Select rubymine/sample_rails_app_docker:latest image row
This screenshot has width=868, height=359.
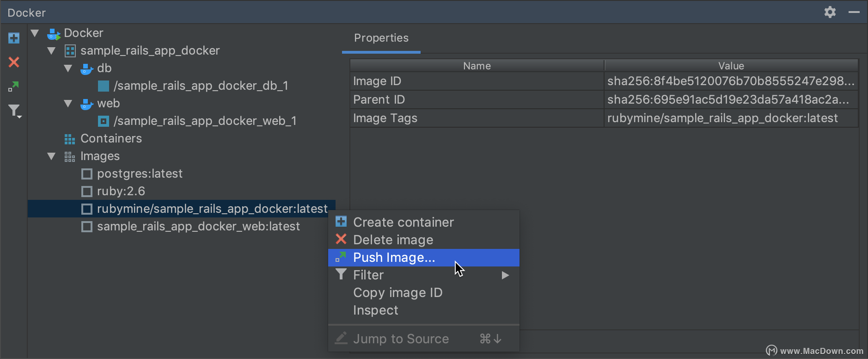[x=182, y=209]
